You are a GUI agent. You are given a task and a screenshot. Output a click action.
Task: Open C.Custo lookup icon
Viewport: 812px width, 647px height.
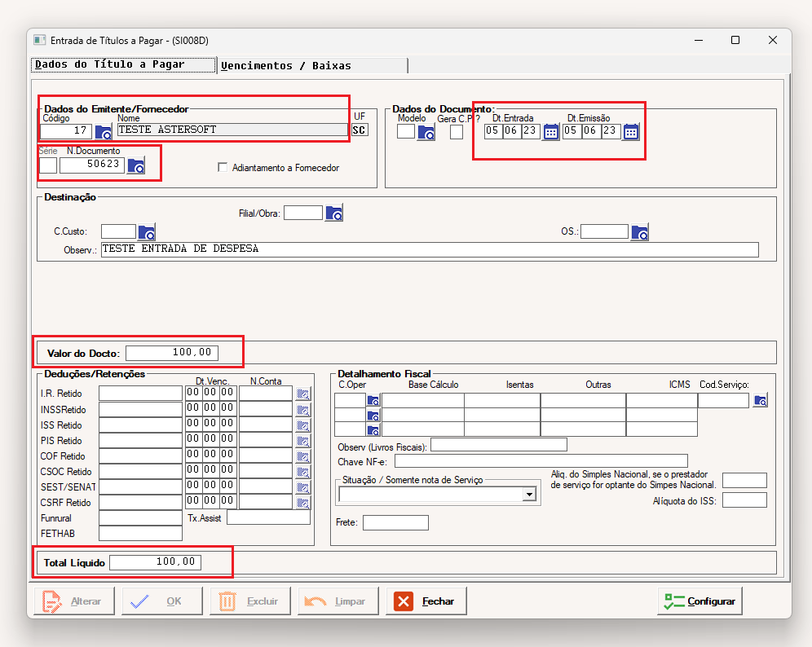tap(147, 232)
